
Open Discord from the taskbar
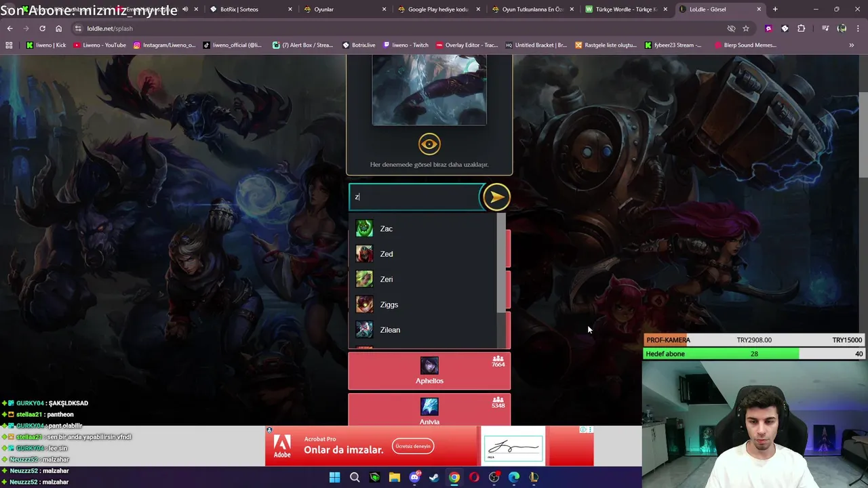click(414, 477)
